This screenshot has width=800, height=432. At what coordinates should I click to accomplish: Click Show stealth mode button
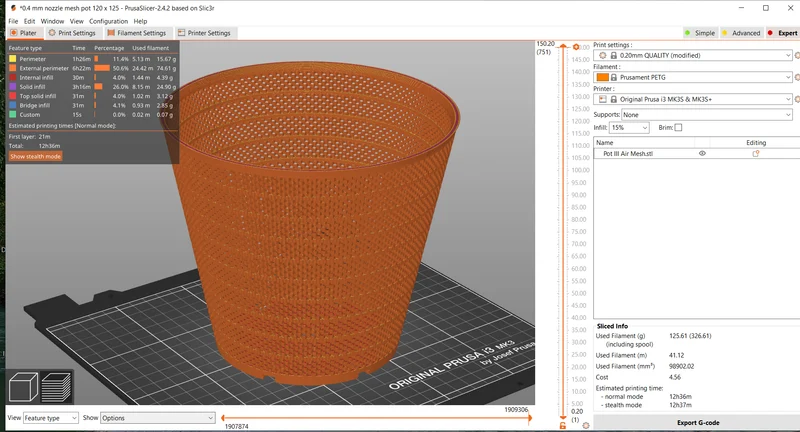click(x=35, y=157)
